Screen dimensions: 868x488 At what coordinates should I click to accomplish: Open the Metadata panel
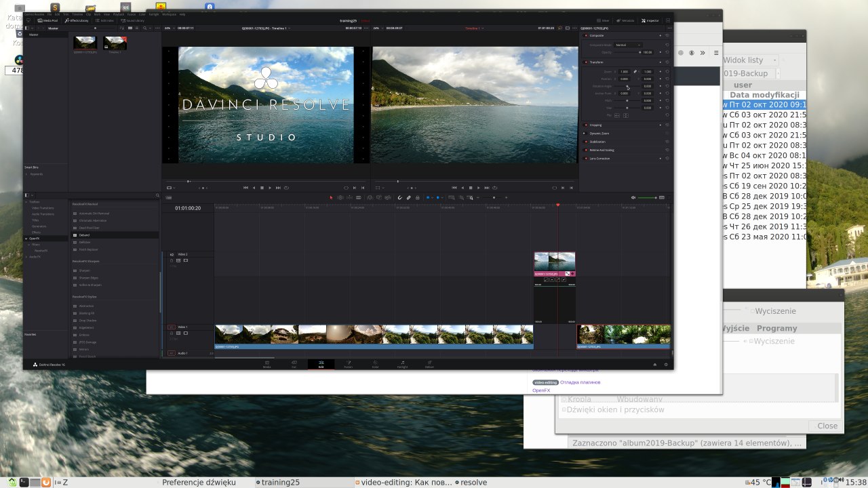[625, 21]
